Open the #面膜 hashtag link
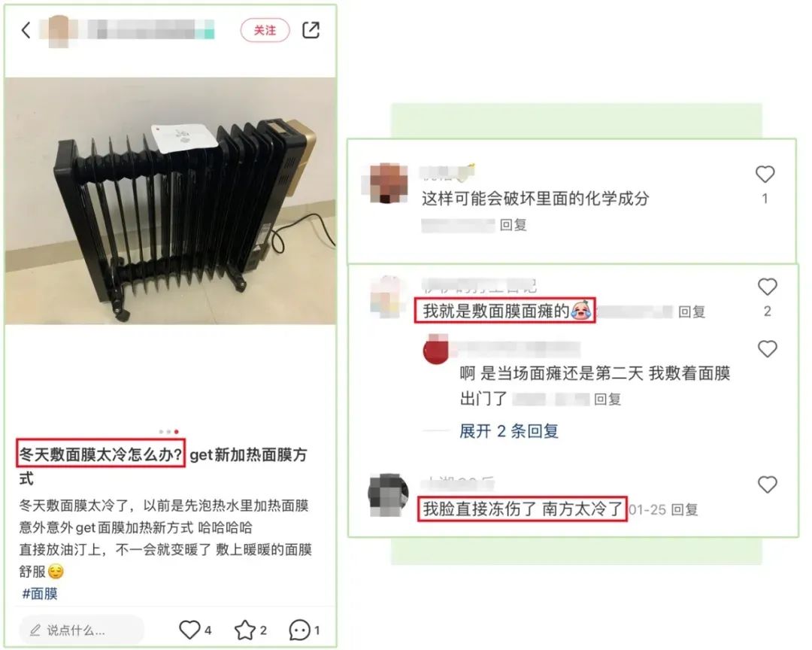Viewport: 812px width, 650px height. pos(40,594)
